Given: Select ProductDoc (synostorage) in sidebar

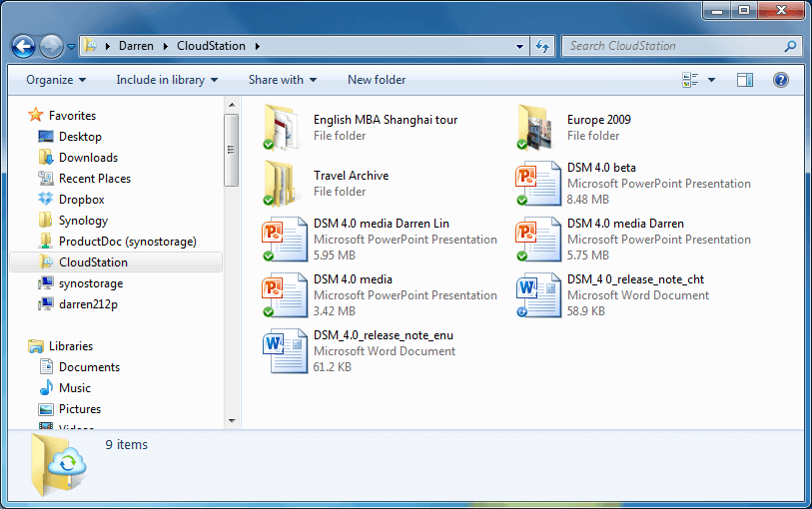Looking at the screenshot, I should coord(128,242).
